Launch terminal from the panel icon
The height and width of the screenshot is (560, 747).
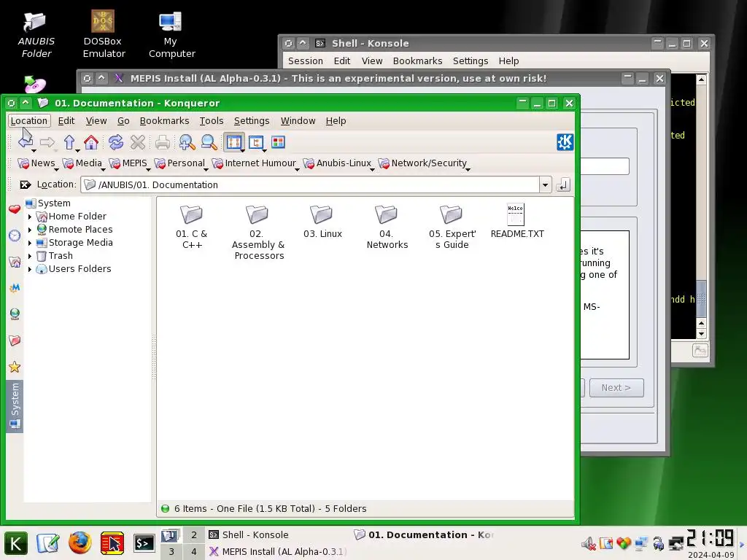(x=144, y=542)
